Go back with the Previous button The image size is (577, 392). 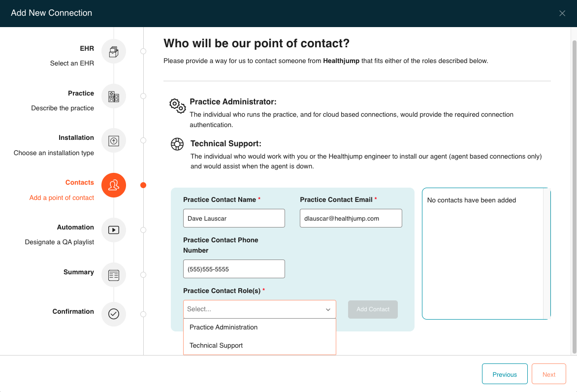505,374
